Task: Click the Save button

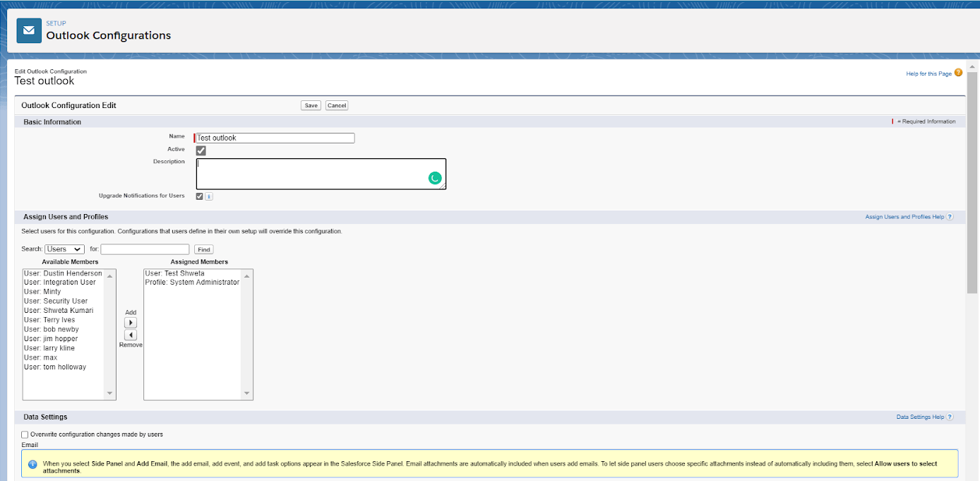Action: (x=311, y=105)
